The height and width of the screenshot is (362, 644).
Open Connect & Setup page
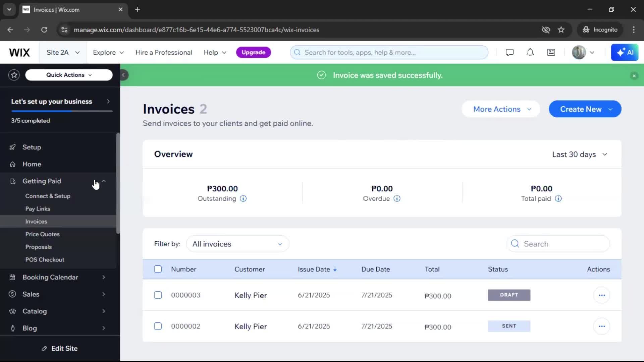pos(48,196)
